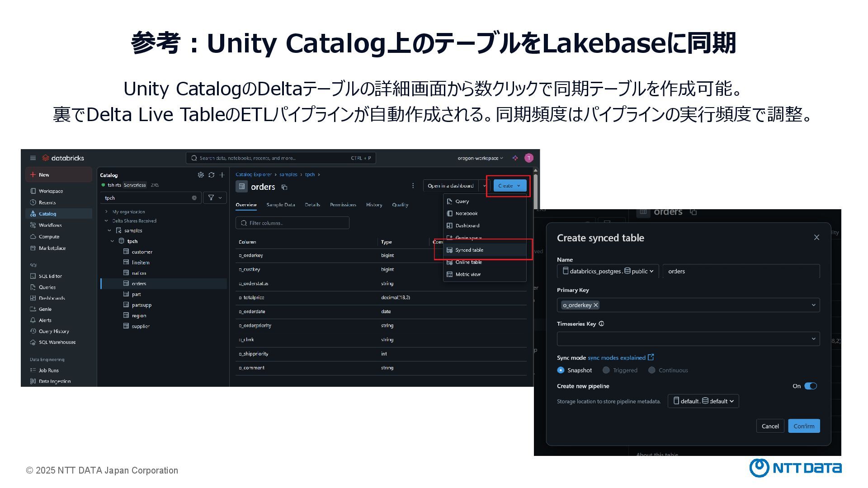Copy the orders table name
868x488 pixels.
[284, 187]
